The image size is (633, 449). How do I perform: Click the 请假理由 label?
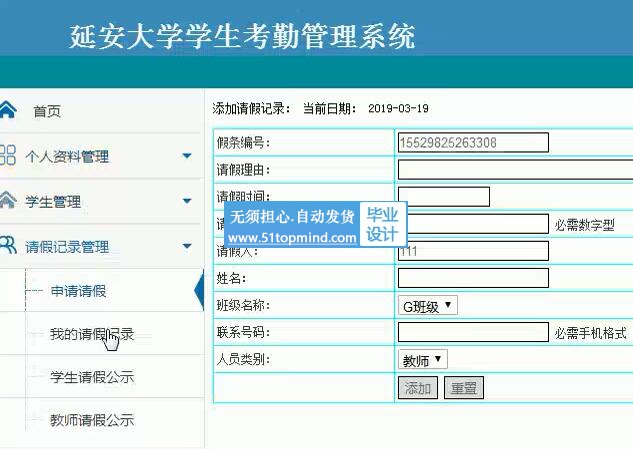pyautogui.click(x=243, y=170)
